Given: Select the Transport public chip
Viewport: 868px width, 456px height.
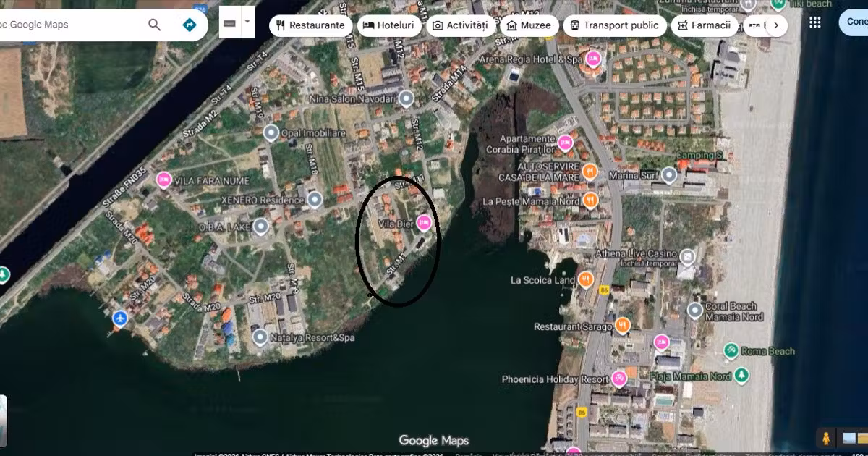Looking at the screenshot, I should (614, 25).
